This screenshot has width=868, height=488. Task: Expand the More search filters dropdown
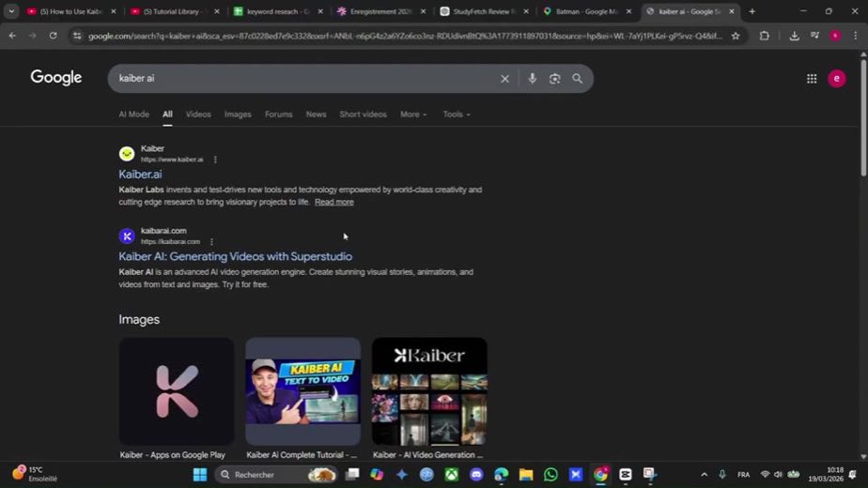click(413, 114)
